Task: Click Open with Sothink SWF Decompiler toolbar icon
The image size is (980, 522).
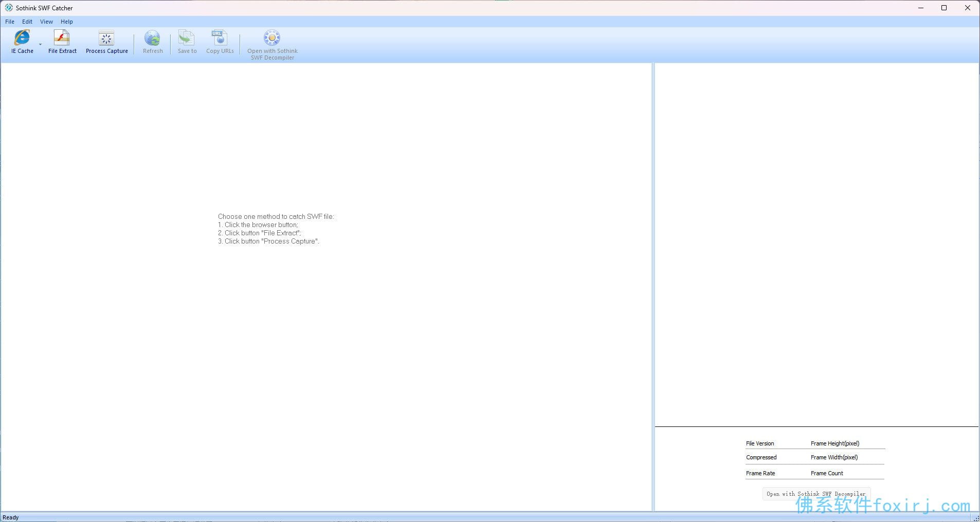Action: coord(272,38)
